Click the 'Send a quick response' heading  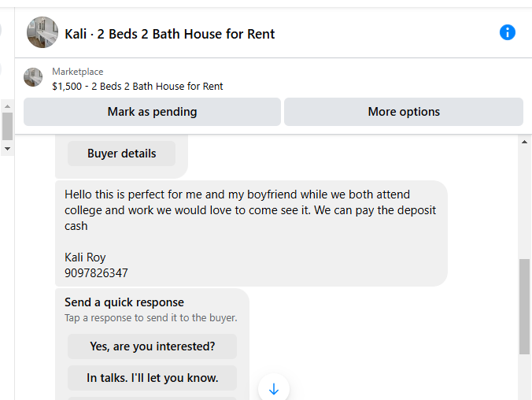(x=124, y=302)
